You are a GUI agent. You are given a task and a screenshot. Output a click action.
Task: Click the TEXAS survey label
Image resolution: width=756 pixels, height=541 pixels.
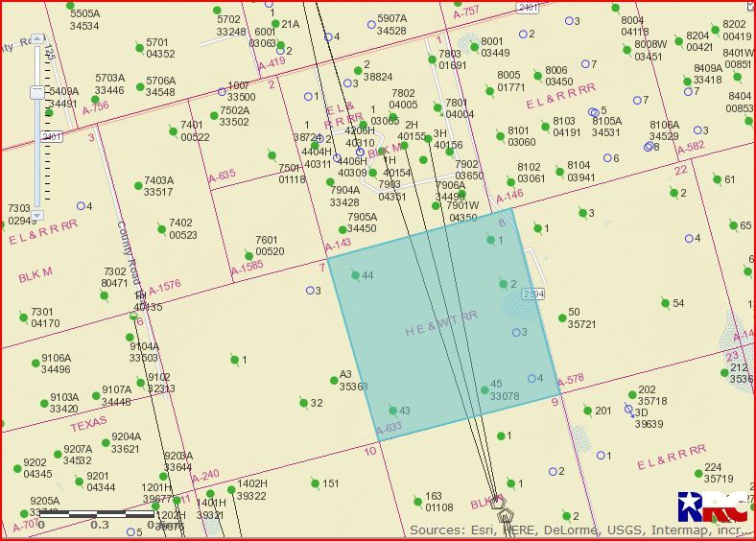click(88, 424)
